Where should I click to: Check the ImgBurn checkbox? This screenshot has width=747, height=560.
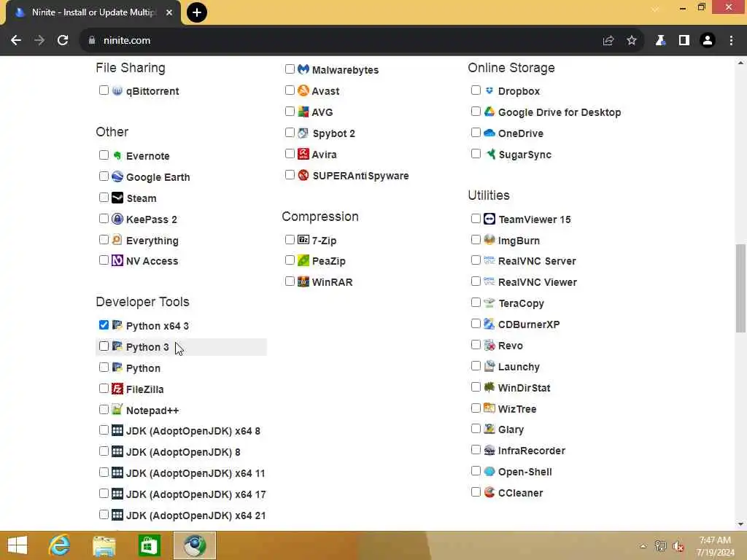(476, 239)
